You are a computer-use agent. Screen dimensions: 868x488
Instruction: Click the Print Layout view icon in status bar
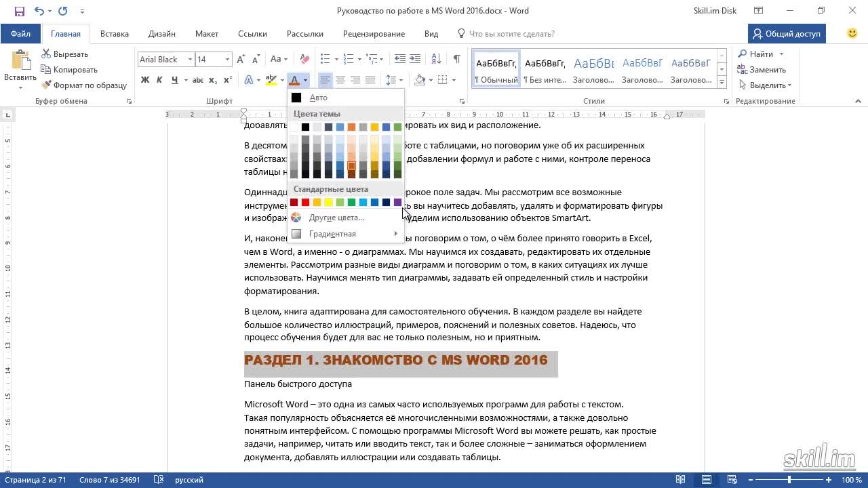tap(707, 480)
